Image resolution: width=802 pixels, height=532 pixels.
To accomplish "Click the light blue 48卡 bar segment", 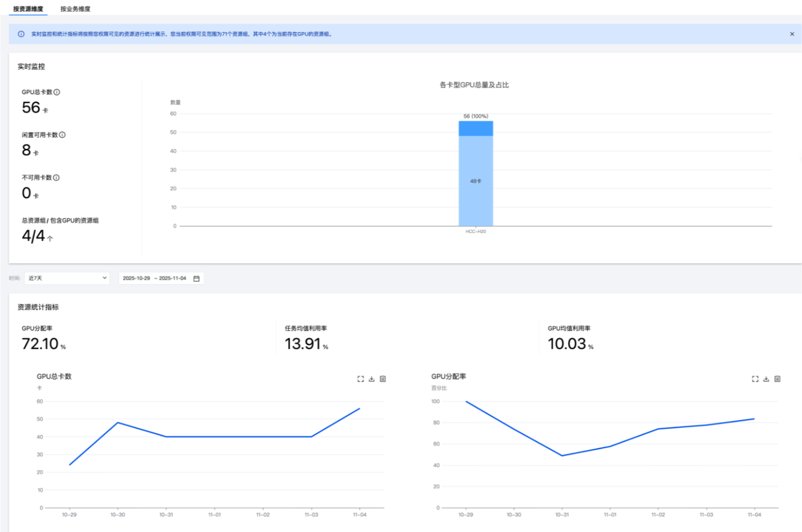I will pos(476,181).
